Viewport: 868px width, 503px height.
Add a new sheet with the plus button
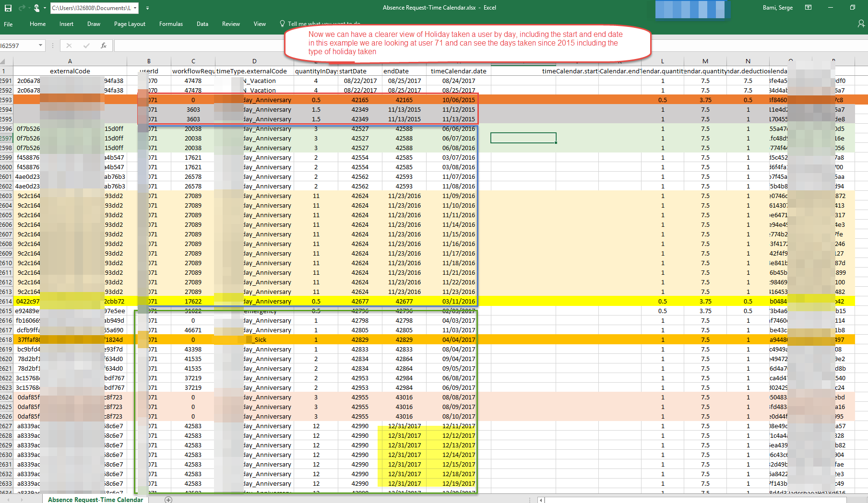pyautogui.click(x=168, y=500)
